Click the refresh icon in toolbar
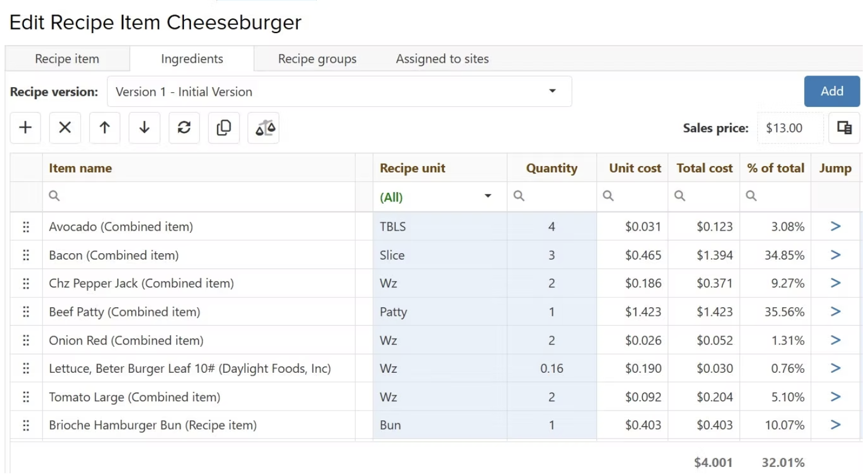 click(x=184, y=128)
